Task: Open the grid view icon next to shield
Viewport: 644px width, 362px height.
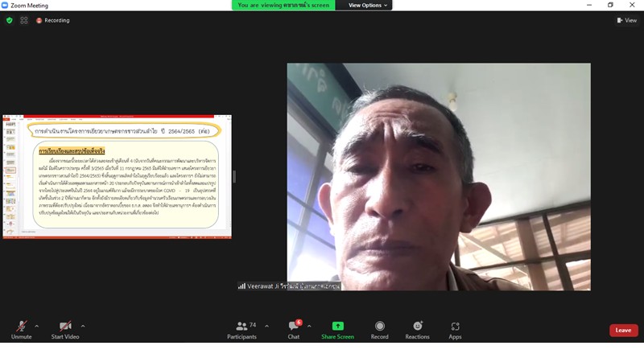Action: [24, 20]
